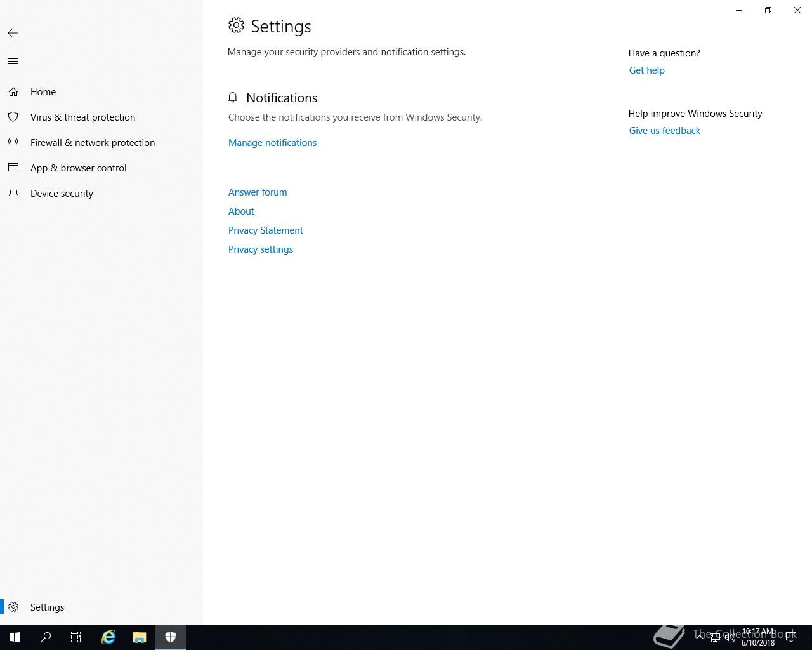This screenshot has height=650, width=812.
Task: Click 'Have a question?' text
Action: pyautogui.click(x=664, y=53)
